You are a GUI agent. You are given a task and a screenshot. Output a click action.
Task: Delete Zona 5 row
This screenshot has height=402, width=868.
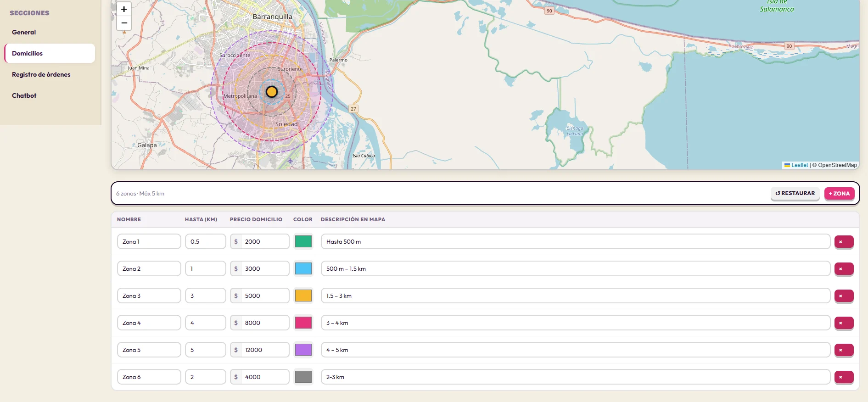pyautogui.click(x=844, y=350)
